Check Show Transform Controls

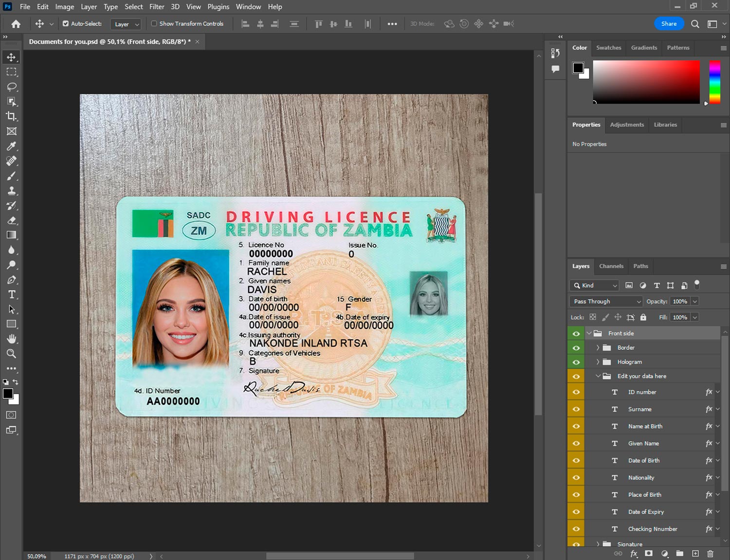[x=154, y=23]
